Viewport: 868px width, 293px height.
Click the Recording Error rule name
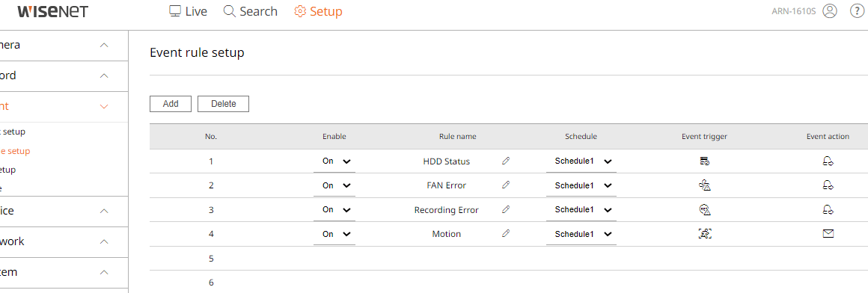pos(446,210)
